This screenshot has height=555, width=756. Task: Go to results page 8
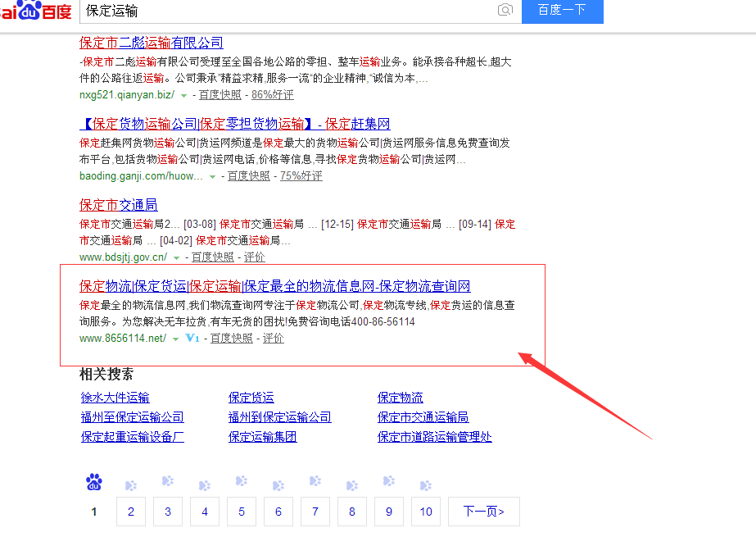pyautogui.click(x=352, y=512)
